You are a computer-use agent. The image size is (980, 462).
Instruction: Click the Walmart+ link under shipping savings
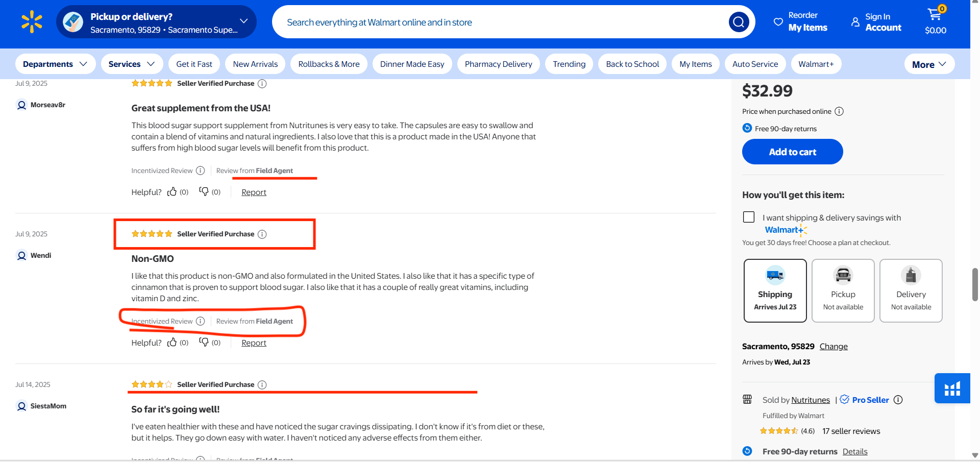pyautogui.click(x=786, y=230)
